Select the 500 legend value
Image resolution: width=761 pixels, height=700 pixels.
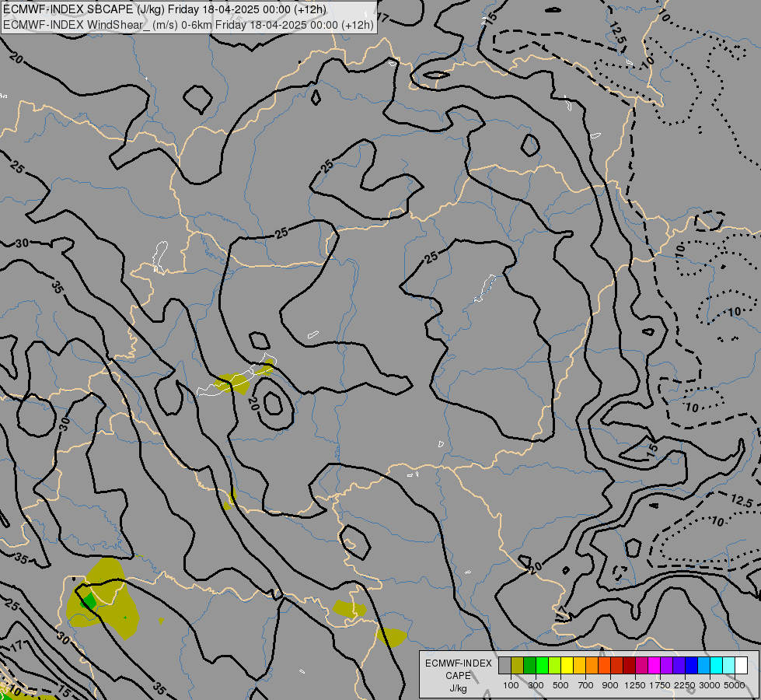(x=560, y=685)
